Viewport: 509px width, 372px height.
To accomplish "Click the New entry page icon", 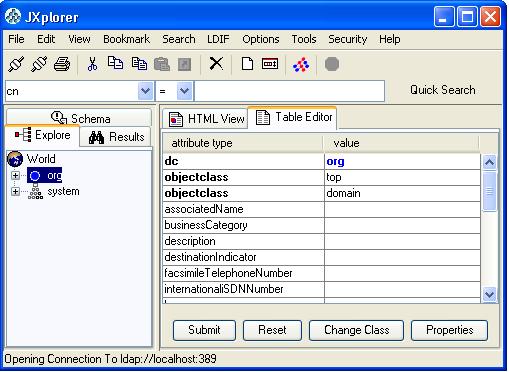I will (x=247, y=63).
